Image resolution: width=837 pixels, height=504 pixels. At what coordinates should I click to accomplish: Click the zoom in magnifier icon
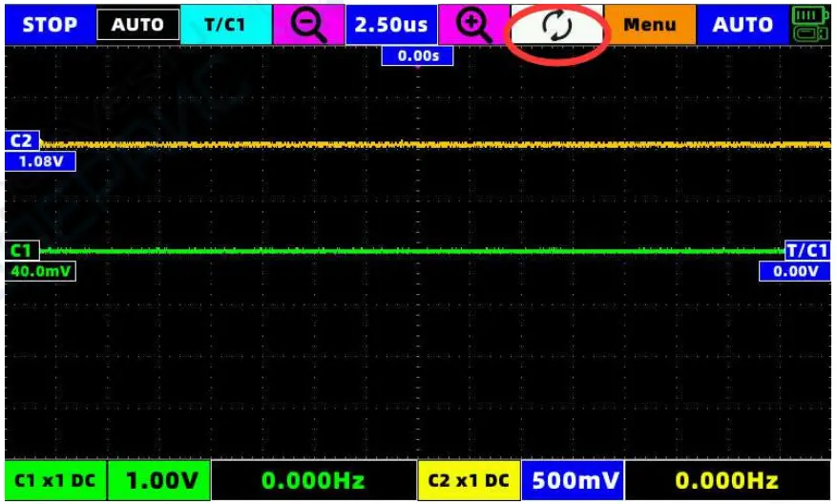pyautogui.click(x=473, y=25)
